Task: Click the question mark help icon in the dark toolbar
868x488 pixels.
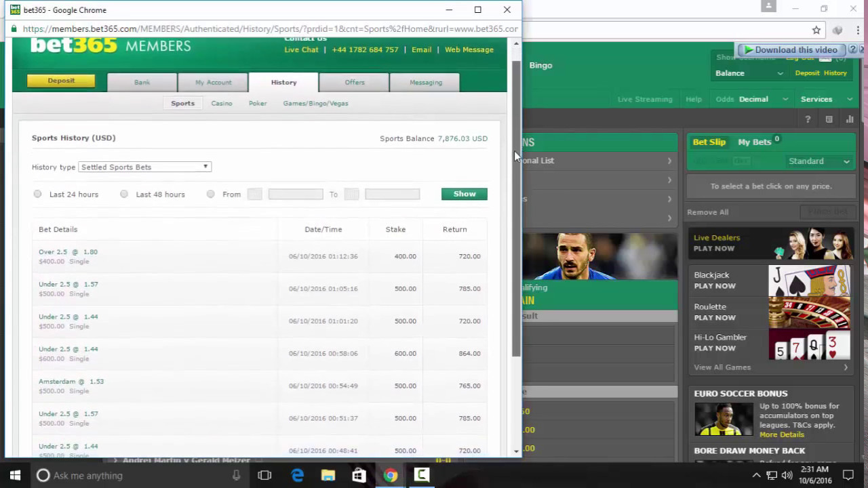Action: [808, 119]
